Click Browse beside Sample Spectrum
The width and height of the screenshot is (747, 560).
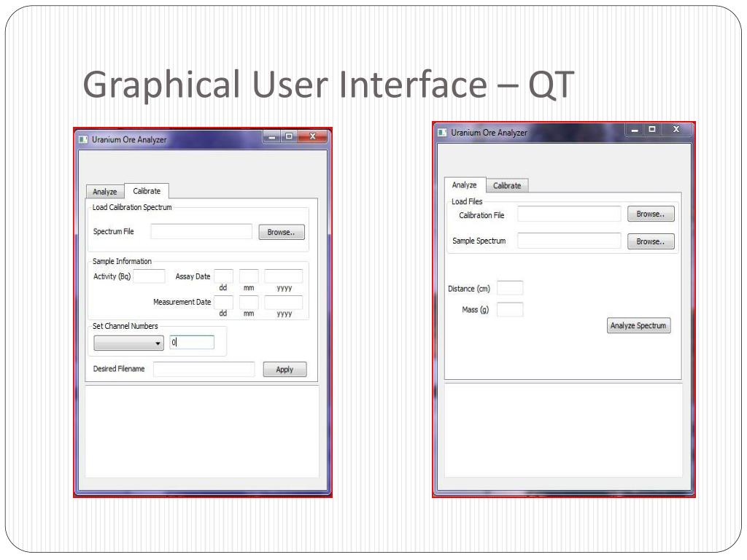click(x=651, y=241)
